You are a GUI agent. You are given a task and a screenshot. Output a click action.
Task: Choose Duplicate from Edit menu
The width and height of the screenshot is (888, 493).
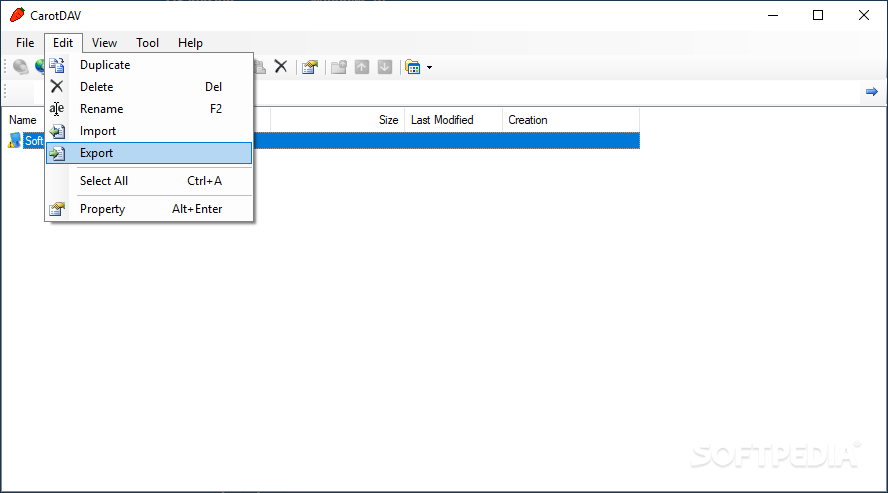click(x=149, y=65)
